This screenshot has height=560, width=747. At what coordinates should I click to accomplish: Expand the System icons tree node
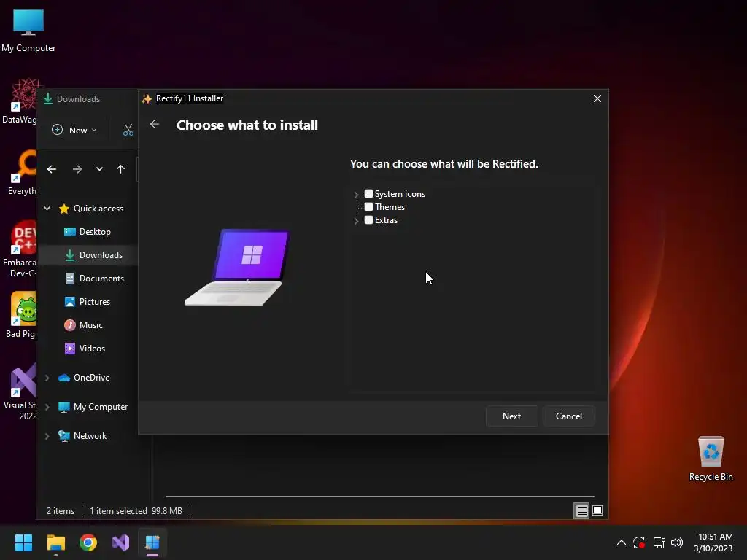click(x=356, y=194)
